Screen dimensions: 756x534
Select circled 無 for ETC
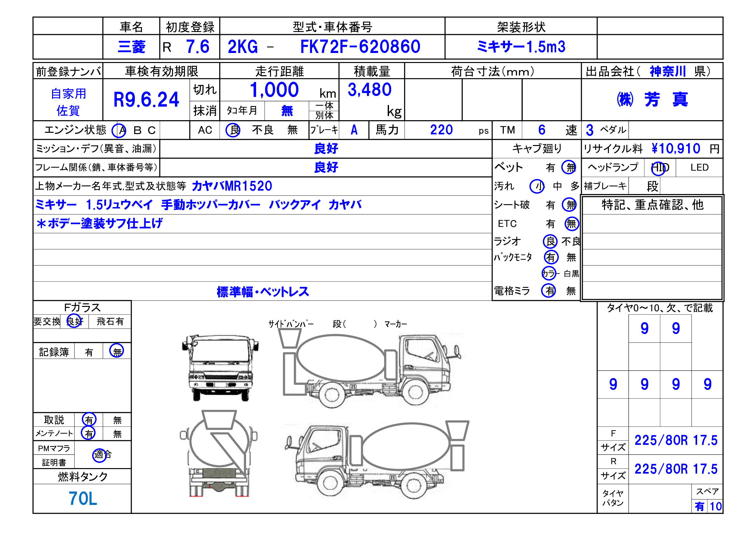[x=571, y=224]
